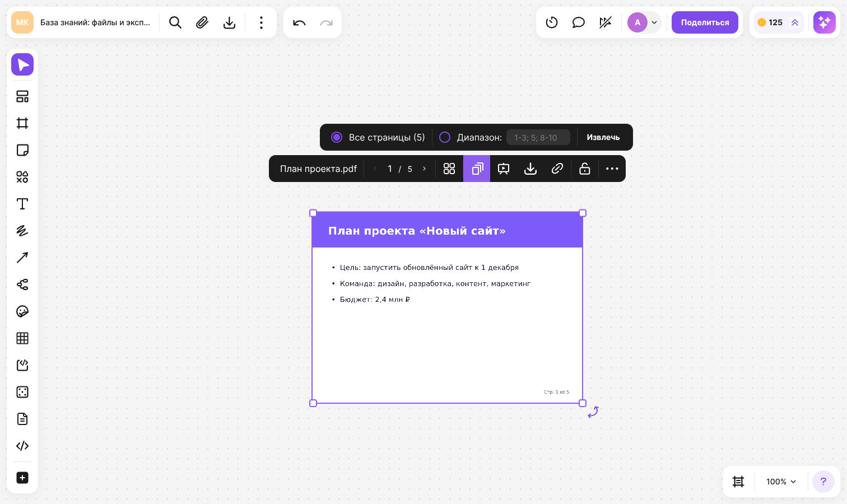This screenshot has width=847, height=504.
Task: Open the stickers and emoji tool
Action: 22,311
